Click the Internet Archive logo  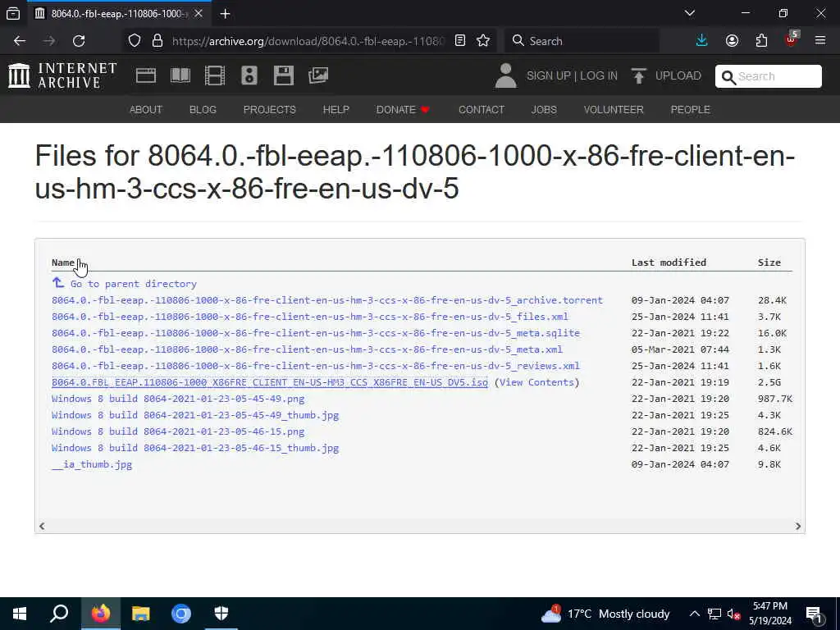62,75
